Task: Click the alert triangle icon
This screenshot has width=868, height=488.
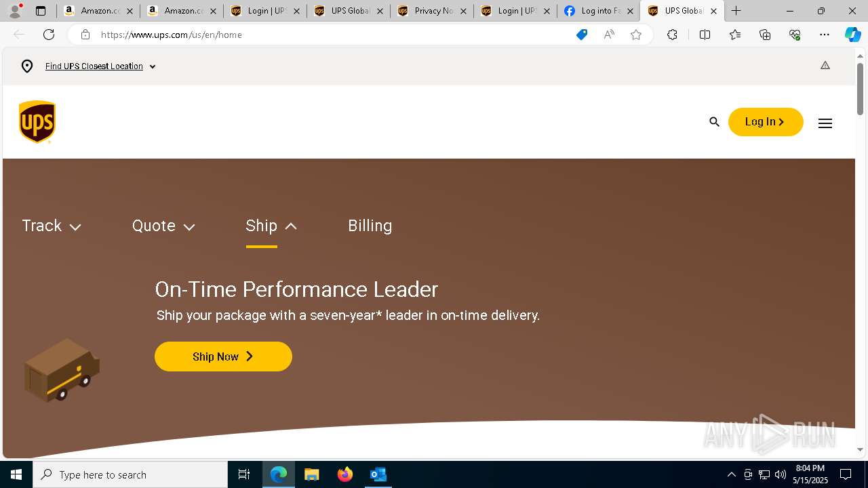Action: [x=825, y=66]
